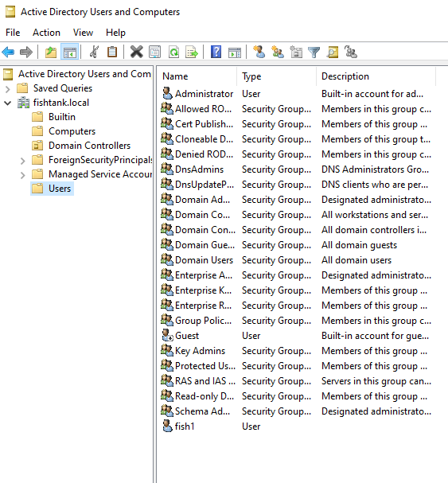The image size is (448, 483).
Task: Click the DnsAdmins group icon
Action: 167,169
